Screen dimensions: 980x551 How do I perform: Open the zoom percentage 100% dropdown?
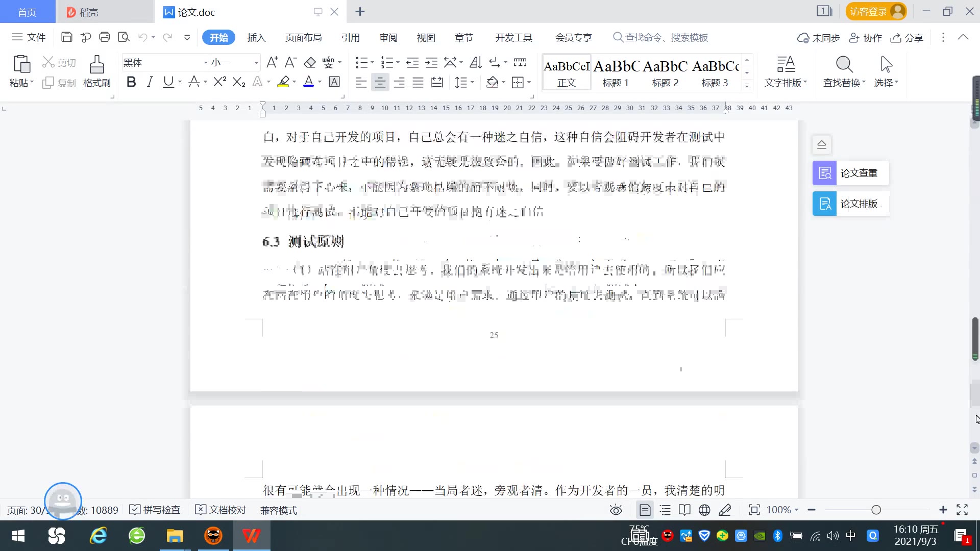[x=782, y=510]
